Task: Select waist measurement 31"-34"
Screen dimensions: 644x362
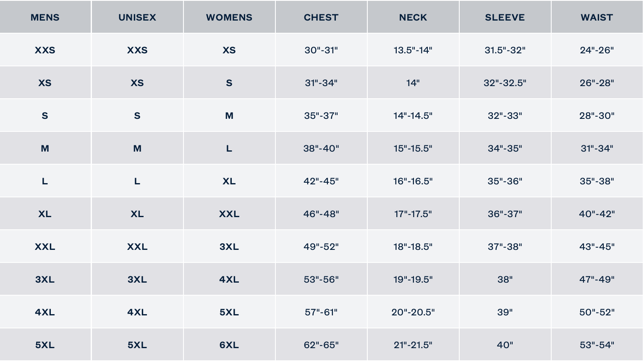Action: click(x=597, y=148)
